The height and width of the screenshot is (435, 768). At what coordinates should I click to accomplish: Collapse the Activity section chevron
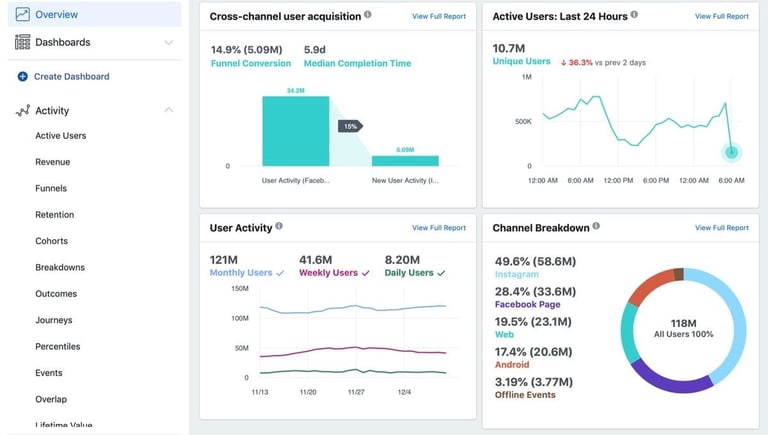[x=168, y=110]
